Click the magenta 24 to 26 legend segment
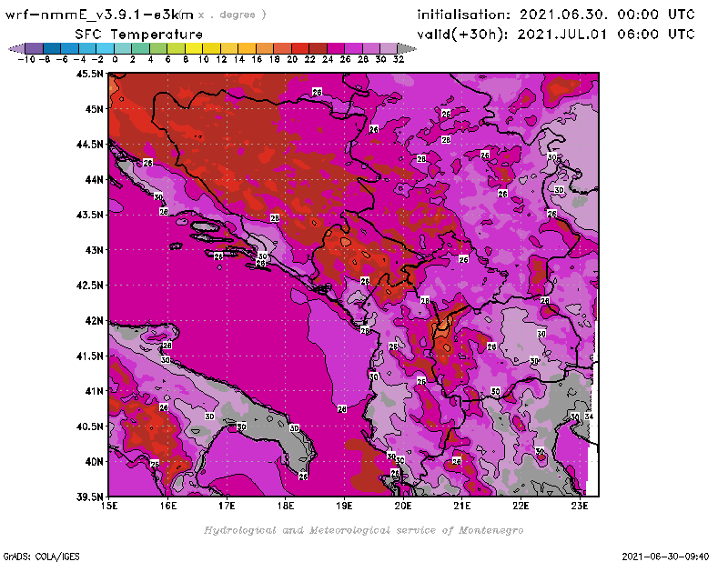 point(336,48)
